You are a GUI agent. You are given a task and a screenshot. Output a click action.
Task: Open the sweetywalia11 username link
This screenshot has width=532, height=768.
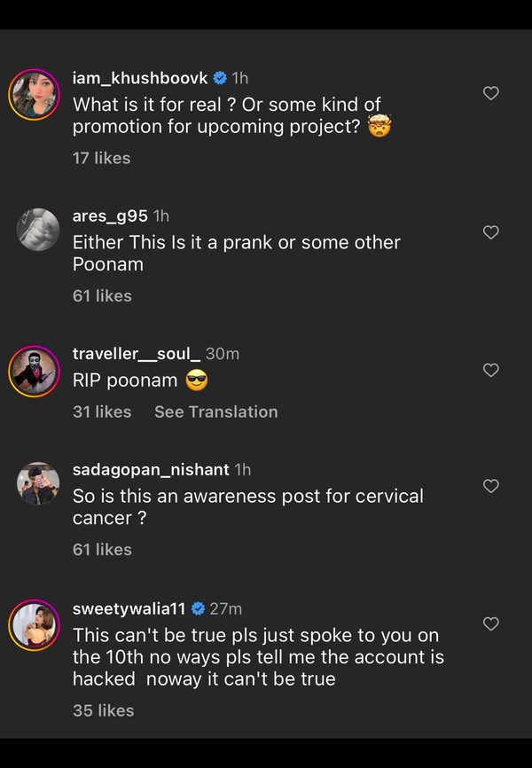[x=129, y=608]
